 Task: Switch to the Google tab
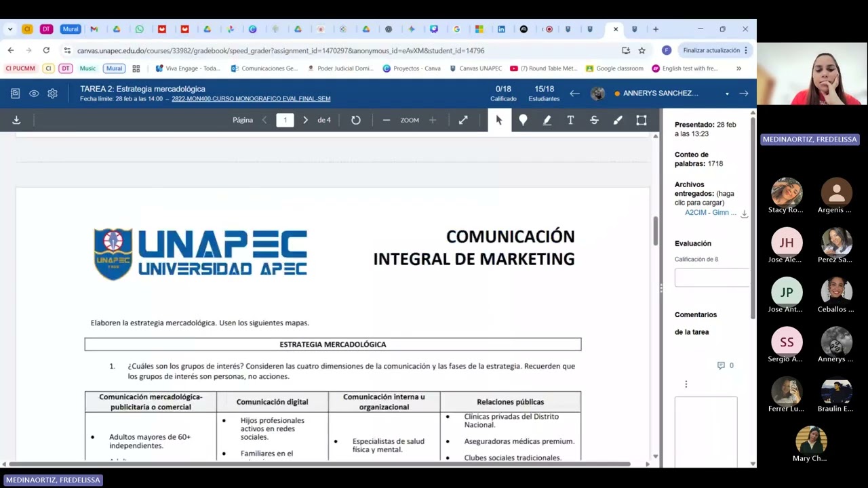coord(456,29)
